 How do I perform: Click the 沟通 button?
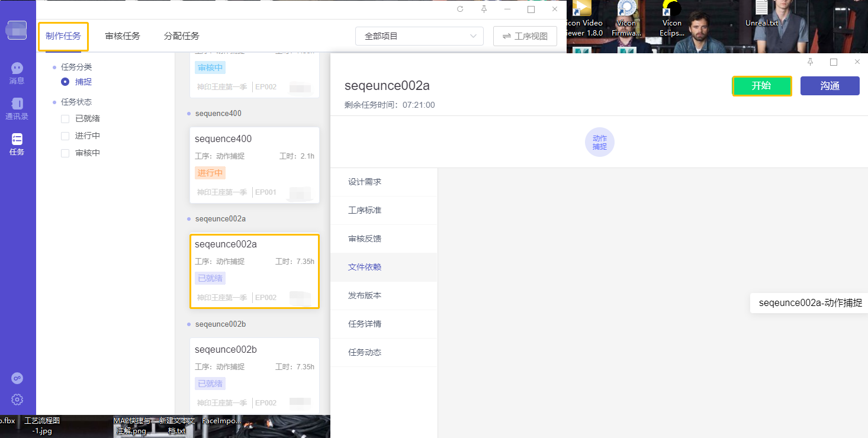pos(830,86)
